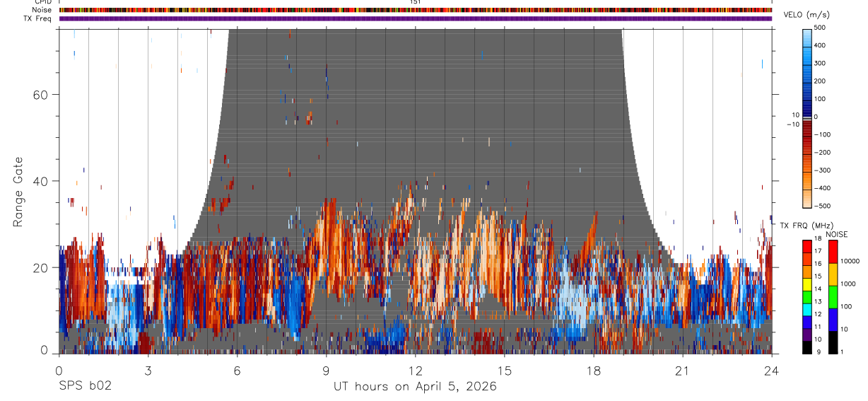Viewport: 868px width, 401px height.
Task: Click the 15 tick on UT hours axis
Action: coord(505,370)
